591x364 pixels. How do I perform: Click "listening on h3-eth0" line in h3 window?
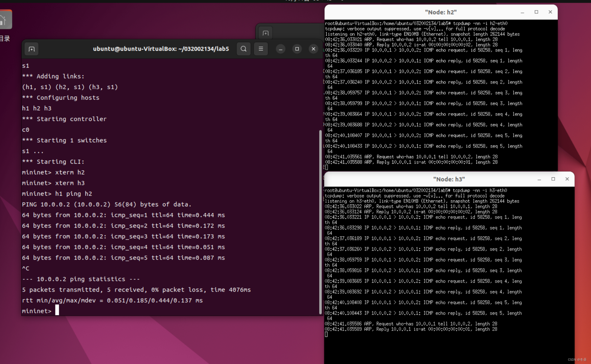click(422, 201)
